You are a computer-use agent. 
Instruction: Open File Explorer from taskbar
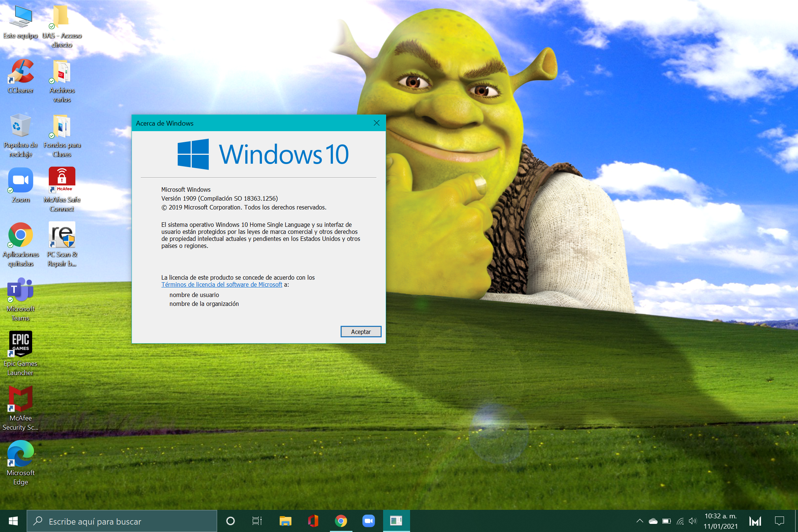click(x=285, y=521)
